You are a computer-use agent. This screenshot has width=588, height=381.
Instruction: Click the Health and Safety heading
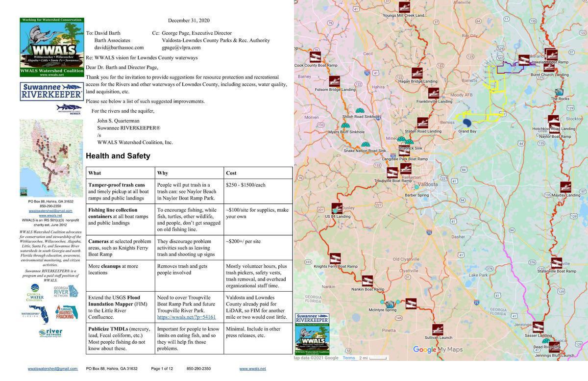[118, 156]
